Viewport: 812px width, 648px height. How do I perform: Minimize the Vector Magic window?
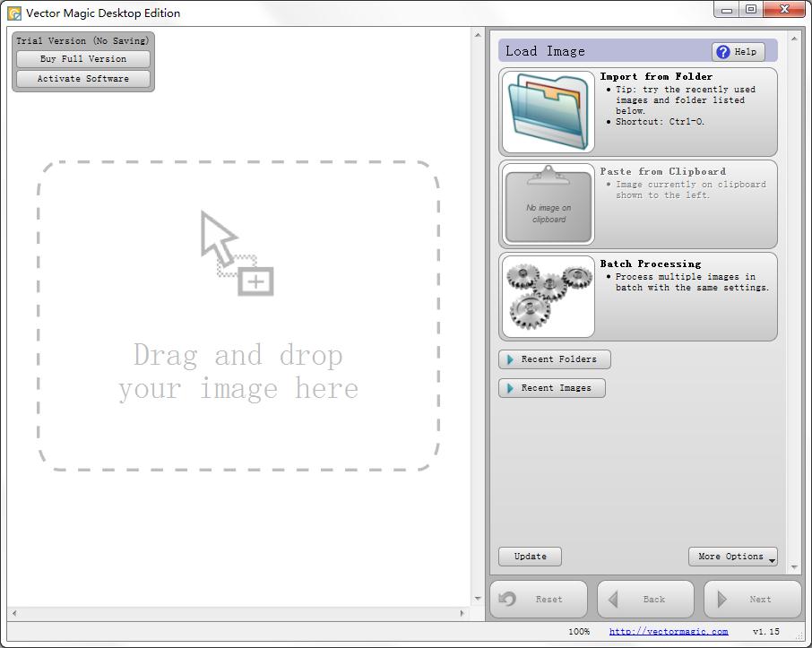click(x=727, y=10)
